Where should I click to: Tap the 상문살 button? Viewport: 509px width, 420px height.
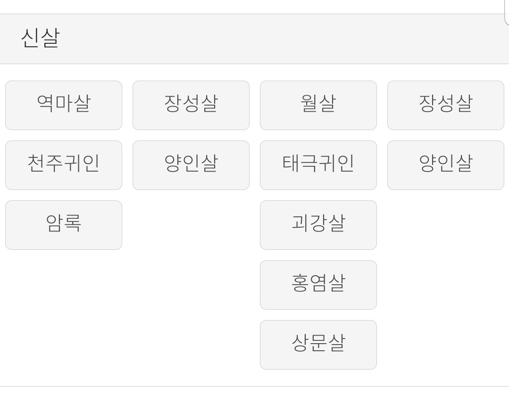pos(318,345)
